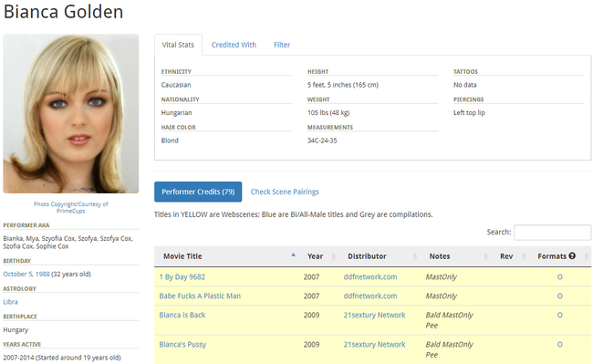Image resolution: width=593 pixels, height=364 pixels.
Task: Sort by Movie Title column arrow
Action: point(293,255)
